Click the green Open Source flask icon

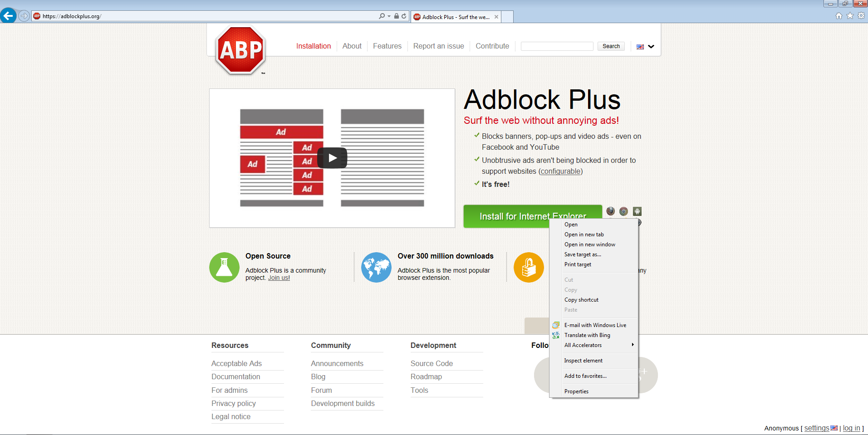(x=224, y=267)
